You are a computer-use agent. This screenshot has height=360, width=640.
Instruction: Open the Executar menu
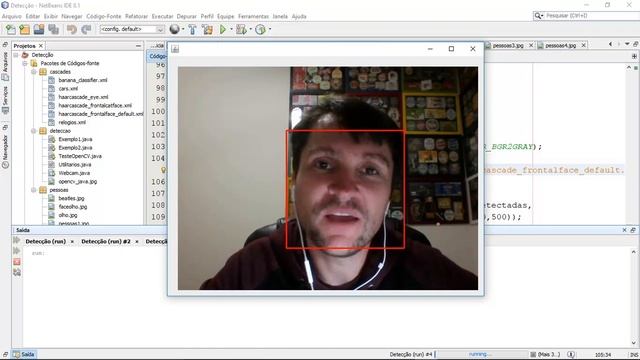[x=162, y=16]
